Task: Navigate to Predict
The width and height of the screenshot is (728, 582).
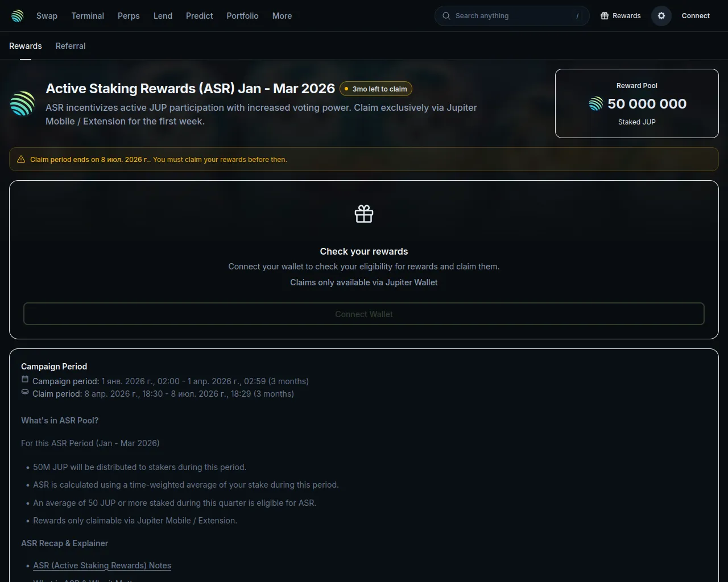Action: click(199, 16)
